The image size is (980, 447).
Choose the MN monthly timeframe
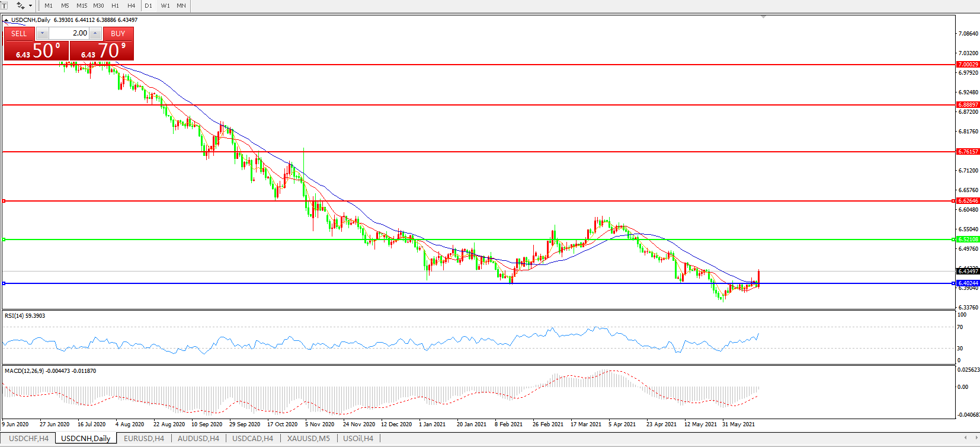[181, 5]
